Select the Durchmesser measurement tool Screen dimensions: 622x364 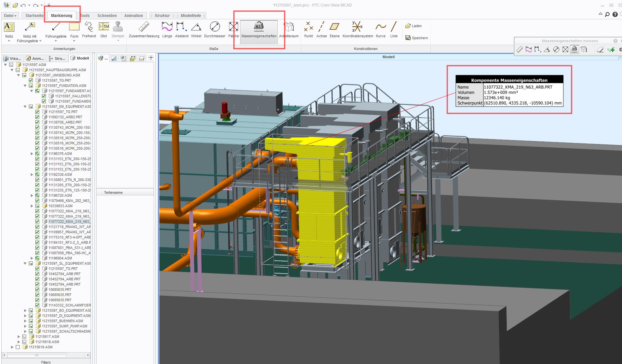(215, 30)
